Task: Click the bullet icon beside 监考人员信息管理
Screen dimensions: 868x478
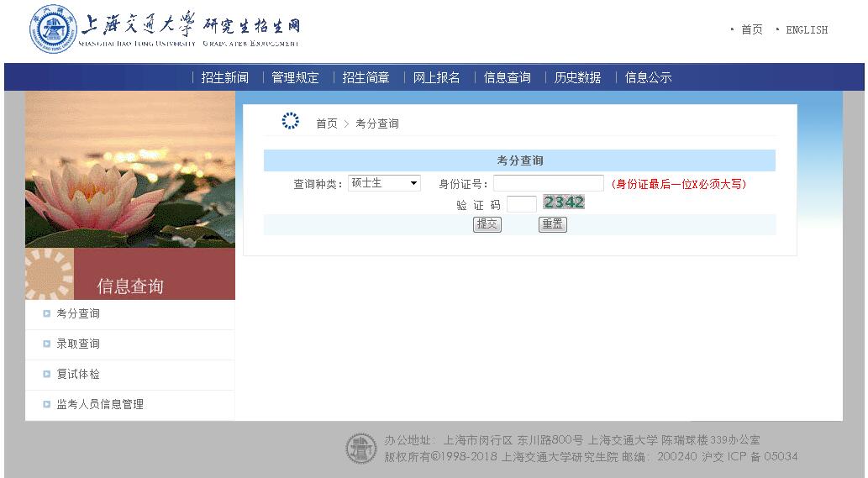Action: (46, 404)
